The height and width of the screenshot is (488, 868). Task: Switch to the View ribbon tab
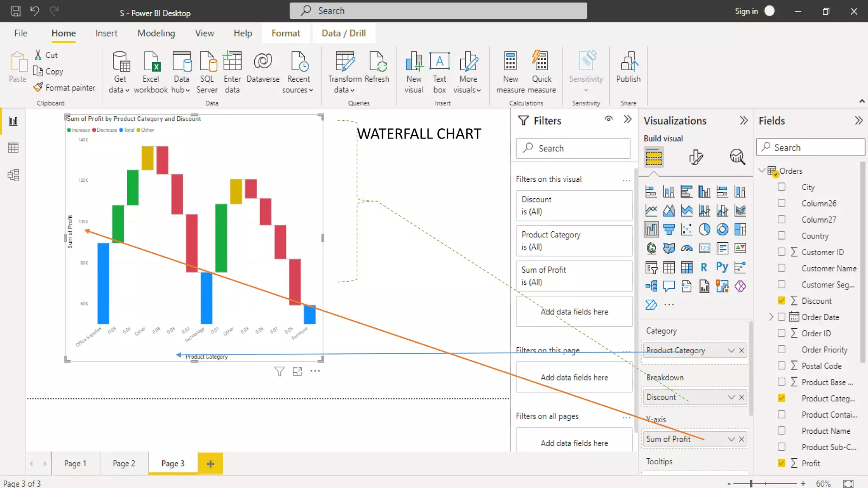pyautogui.click(x=204, y=33)
